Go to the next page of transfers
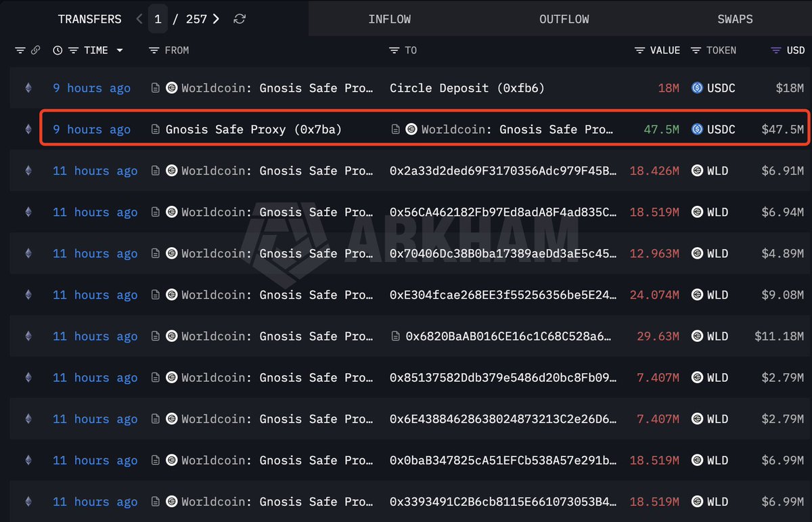This screenshot has height=522, width=812. [216, 19]
